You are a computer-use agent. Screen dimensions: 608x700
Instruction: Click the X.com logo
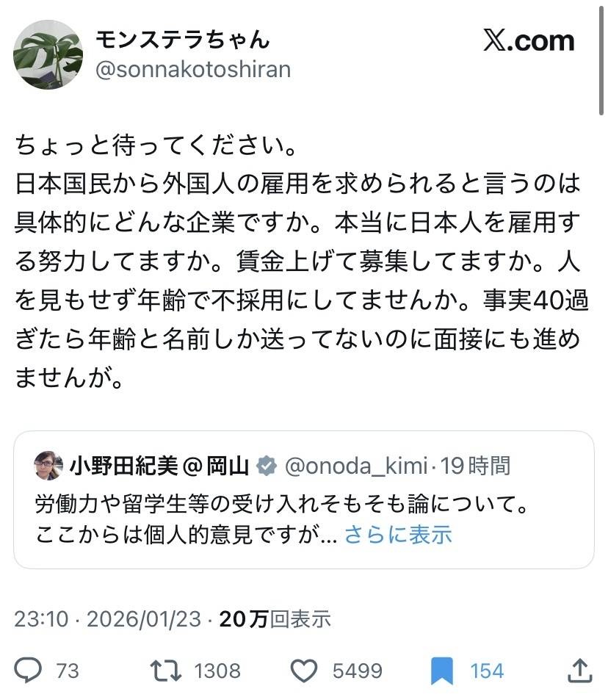[x=529, y=42]
